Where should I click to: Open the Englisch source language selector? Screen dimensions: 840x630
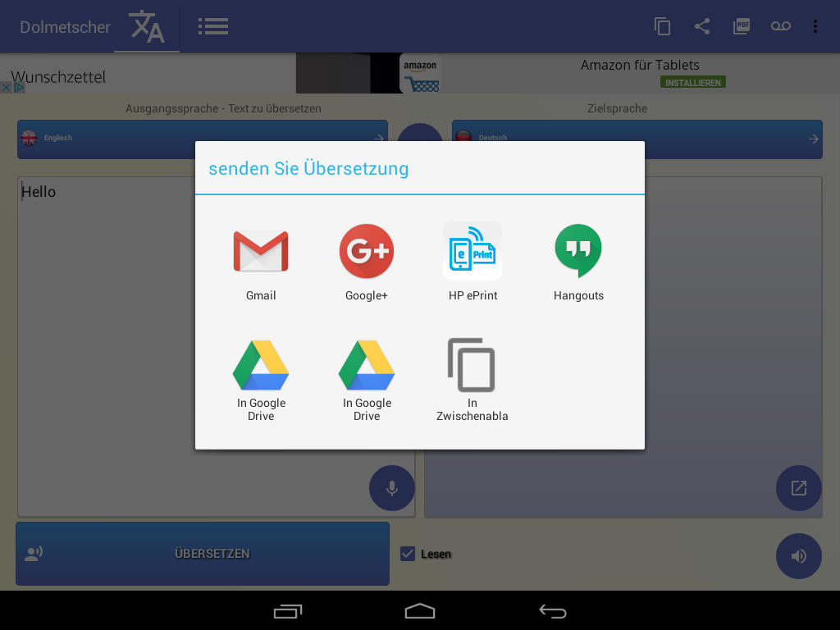point(203,139)
